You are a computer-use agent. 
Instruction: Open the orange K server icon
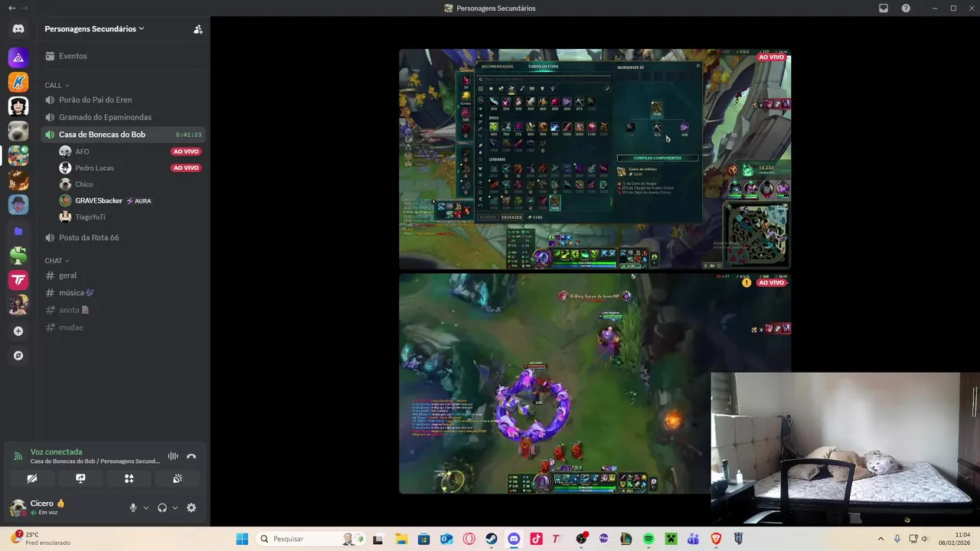tap(18, 81)
